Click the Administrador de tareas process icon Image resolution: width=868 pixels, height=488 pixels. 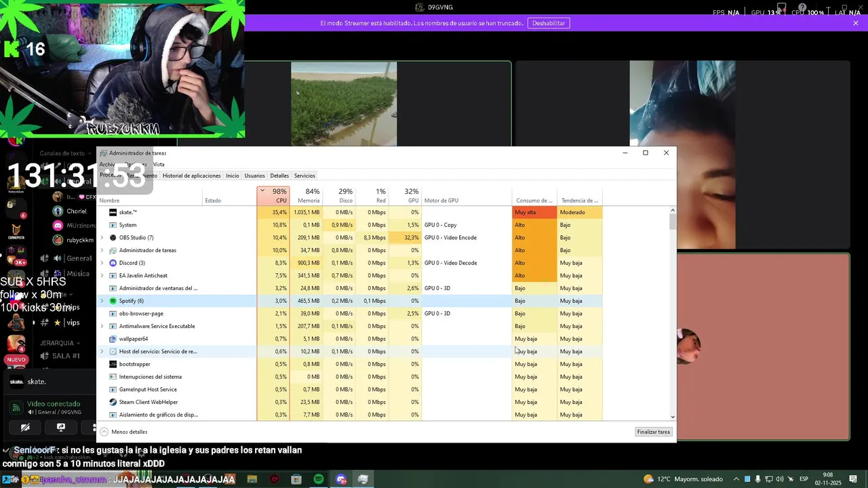pos(113,250)
